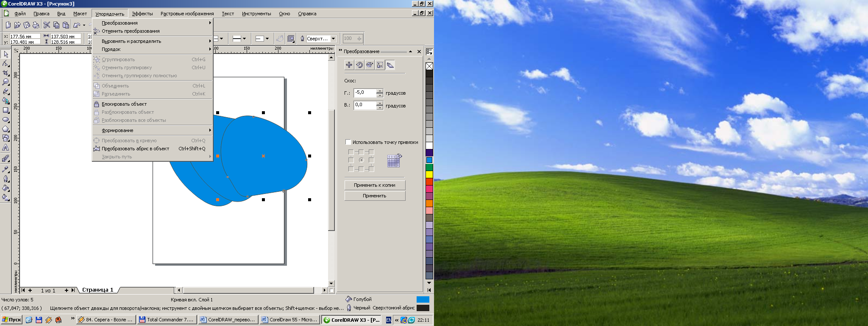Open Skew tab in Transformation docker
The image size is (868, 326).
tap(390, 65)
